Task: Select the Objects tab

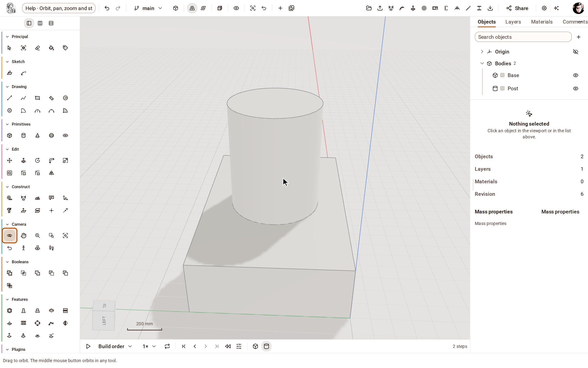Action: pyautogui.click(x=487, y=22)
